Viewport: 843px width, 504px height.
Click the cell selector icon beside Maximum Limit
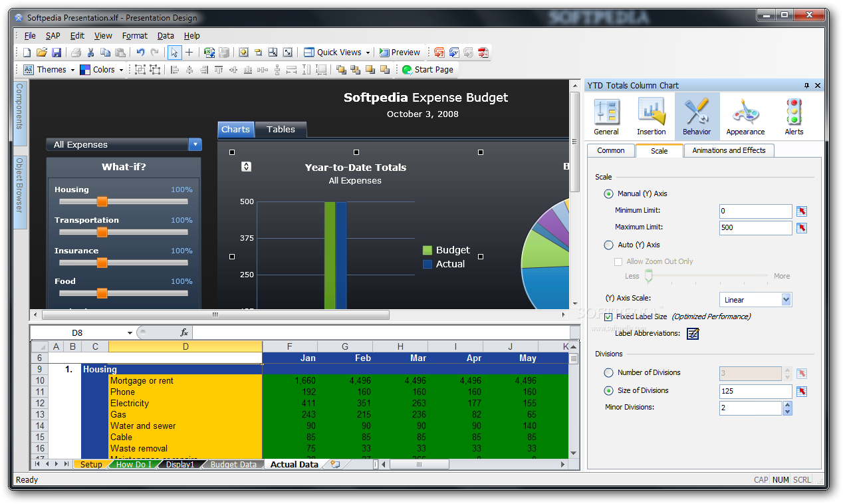click(x=802, y=228)
